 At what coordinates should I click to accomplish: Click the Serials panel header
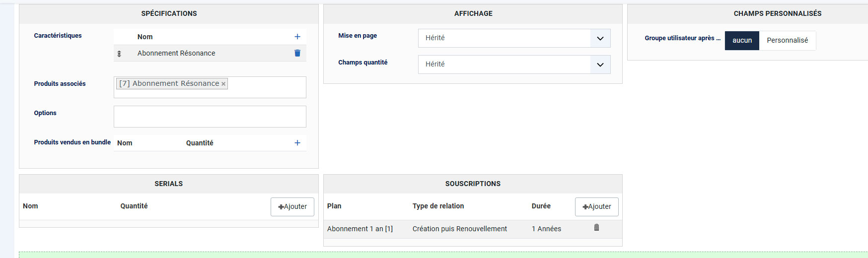[x=169, y=184]
